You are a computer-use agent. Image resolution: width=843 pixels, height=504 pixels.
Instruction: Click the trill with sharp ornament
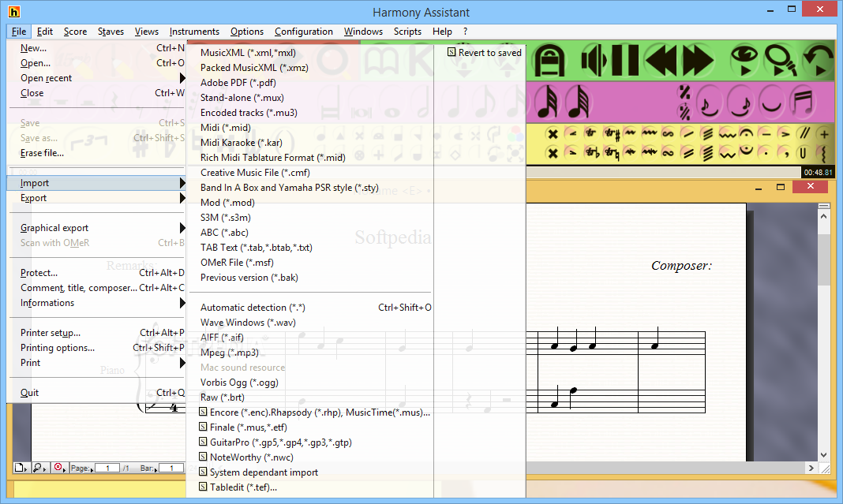point(611,134)
